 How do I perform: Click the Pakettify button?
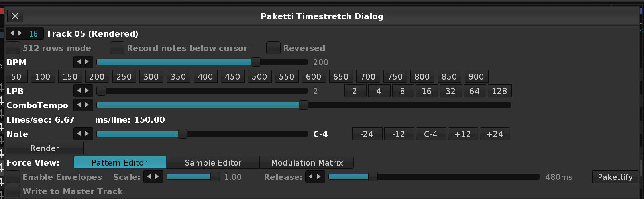click(x=615, y=177)
